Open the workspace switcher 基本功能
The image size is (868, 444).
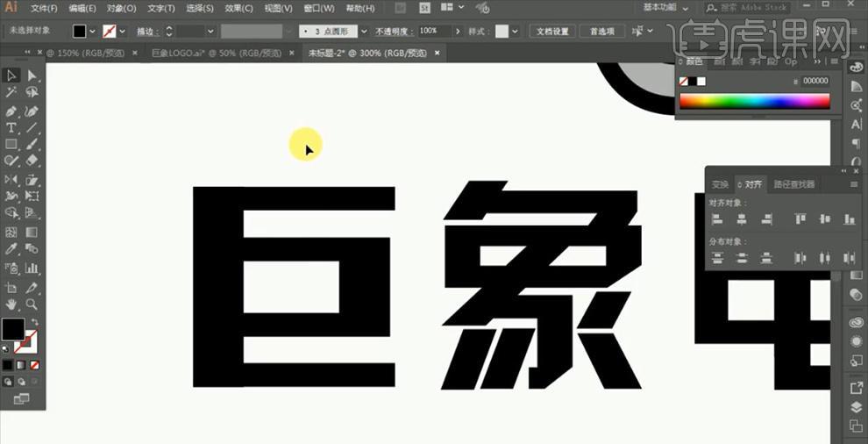pyautogui.click(x=665, y=8)
